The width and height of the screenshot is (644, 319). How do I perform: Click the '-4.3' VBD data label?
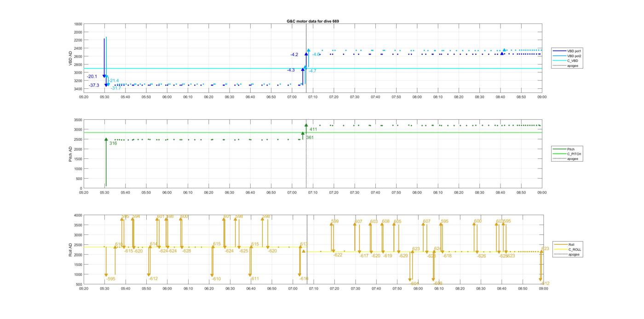click(x=291, y=70)
